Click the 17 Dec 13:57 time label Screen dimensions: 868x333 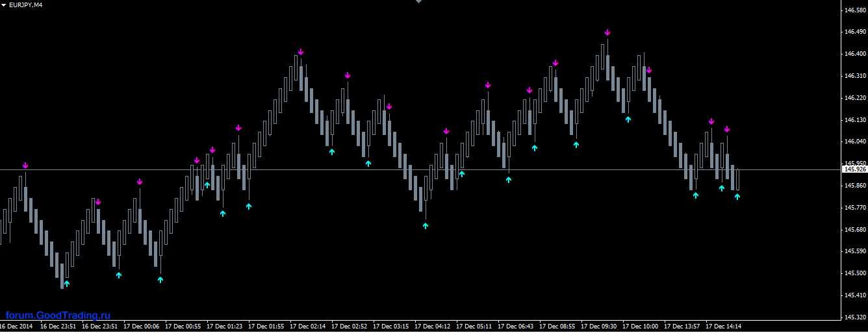pos(682,327)
